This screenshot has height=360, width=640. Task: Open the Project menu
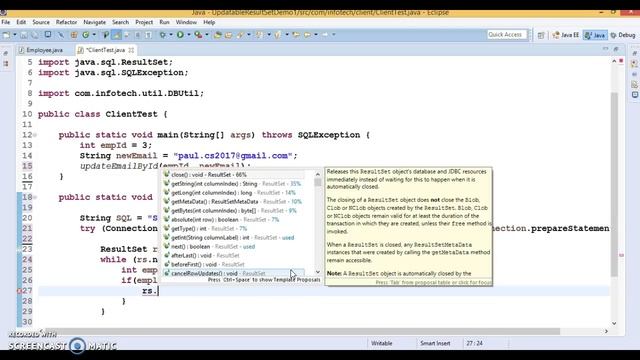[x=144, y=22]
